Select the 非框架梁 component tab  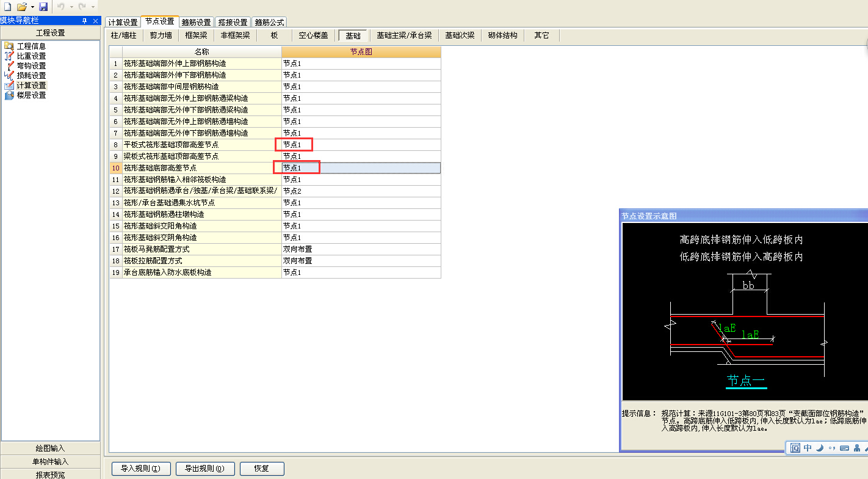(x=236, y=35)
